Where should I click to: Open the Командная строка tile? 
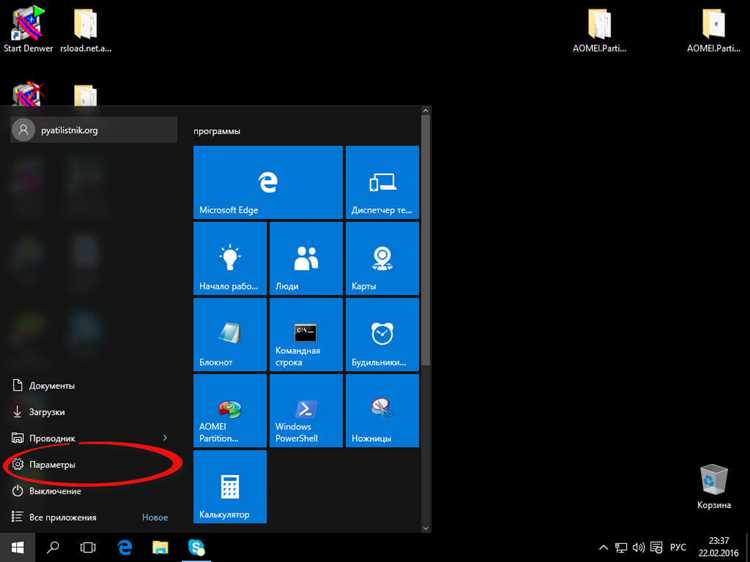(305, 334)
